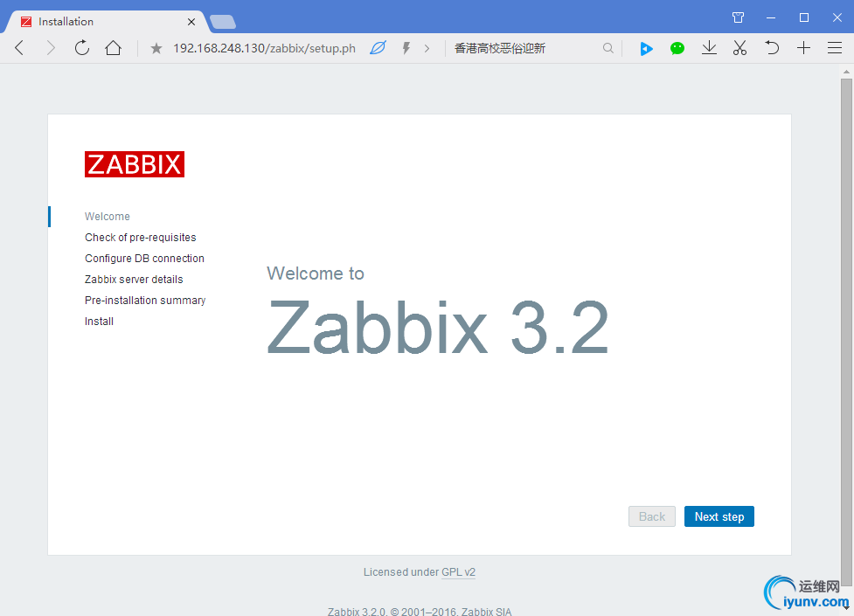The height and width of the screenshot is (616, 854).
Task: Select the Install step
Action: pyautogui.click(x=99, y=322)
